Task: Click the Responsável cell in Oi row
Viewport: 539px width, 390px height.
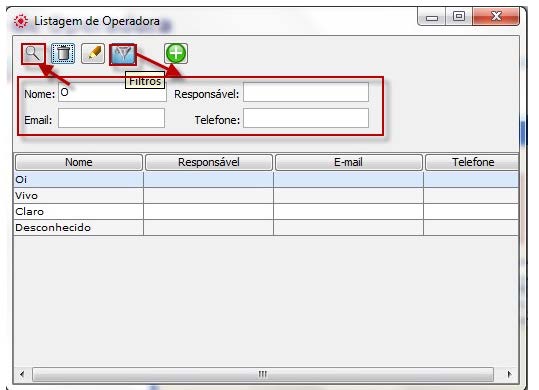Action: coord(208,179)
